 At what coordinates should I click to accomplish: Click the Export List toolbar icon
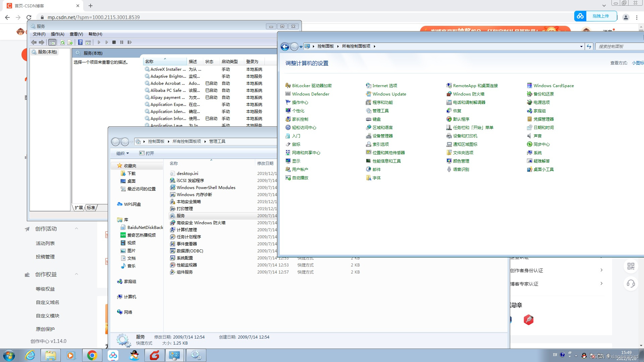pos(70,42)
